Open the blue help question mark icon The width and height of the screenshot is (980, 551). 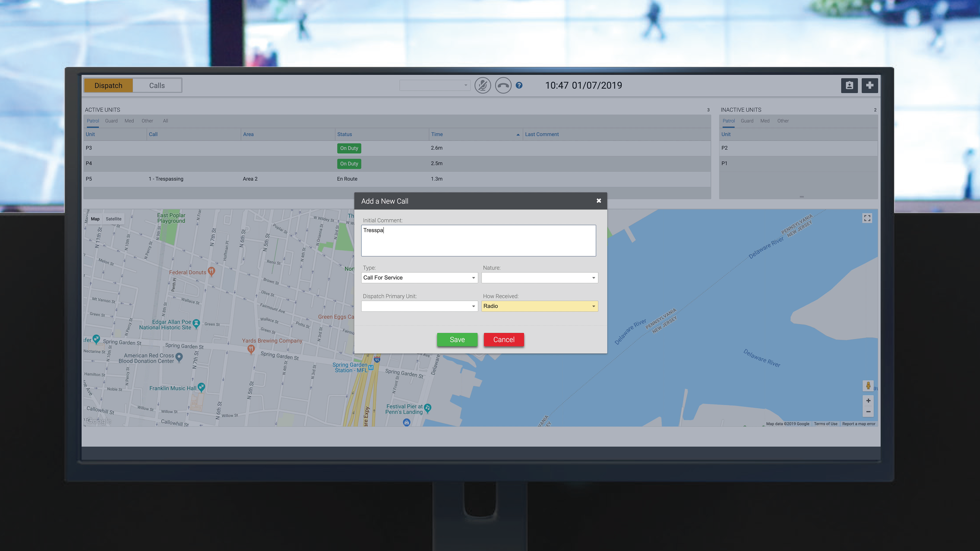tap(519, 85)
